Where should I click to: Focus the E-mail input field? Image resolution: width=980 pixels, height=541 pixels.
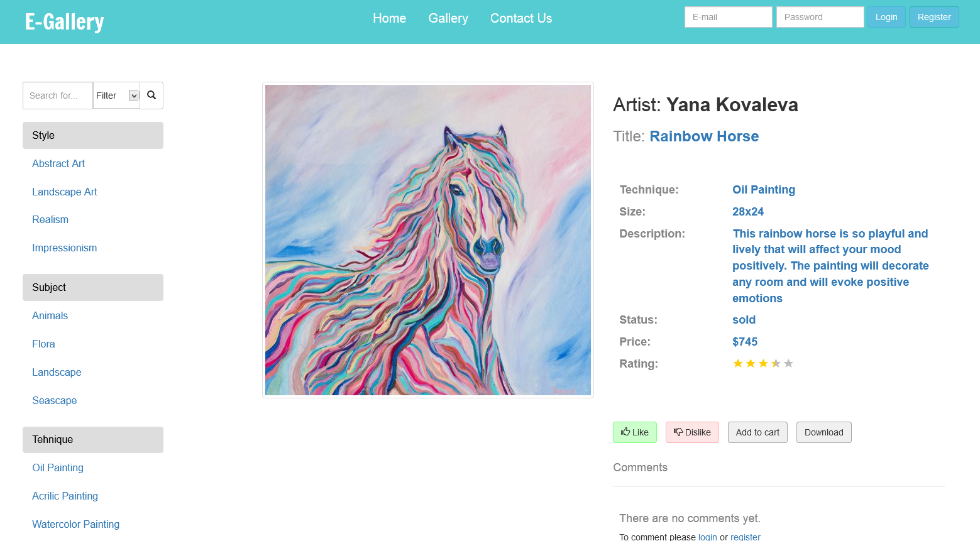(x=728, y=17)
